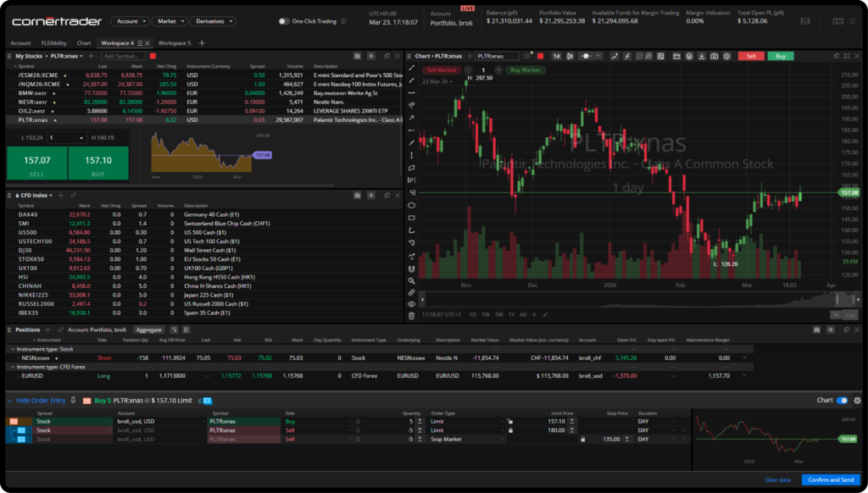868x493 pixels.
Task: Pin the order entry panel
Action: pyautogui.click(x=73, y=400)
